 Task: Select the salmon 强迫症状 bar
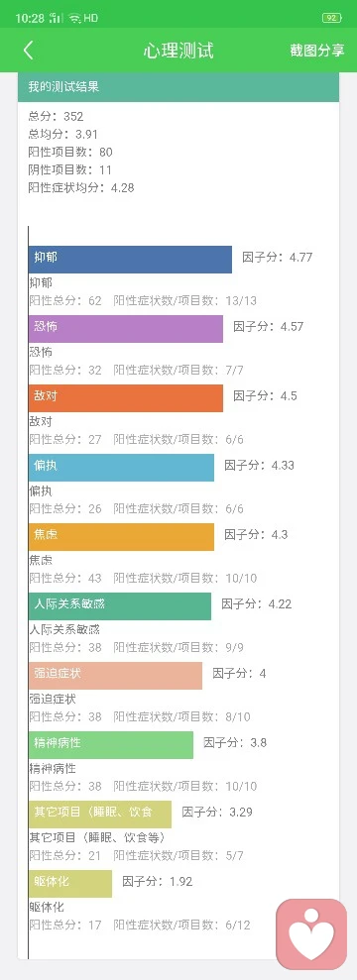pyautogui.click(x=116, y=676)
